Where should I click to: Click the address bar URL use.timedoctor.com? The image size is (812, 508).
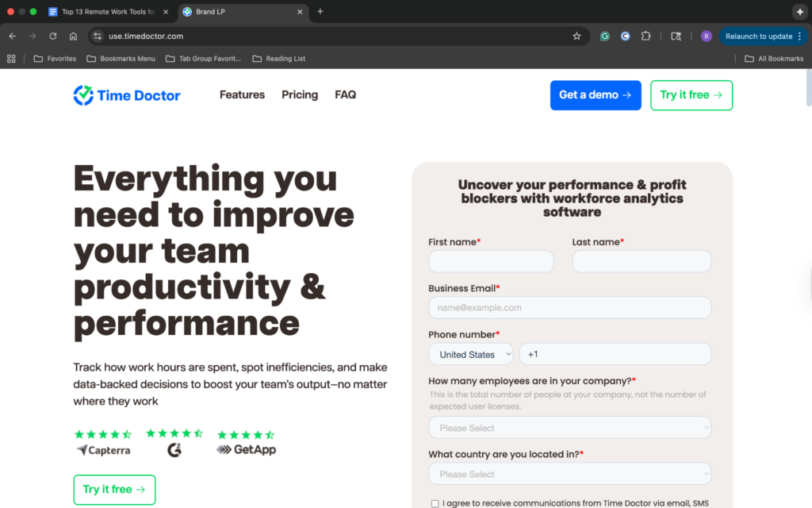(146, 37)
